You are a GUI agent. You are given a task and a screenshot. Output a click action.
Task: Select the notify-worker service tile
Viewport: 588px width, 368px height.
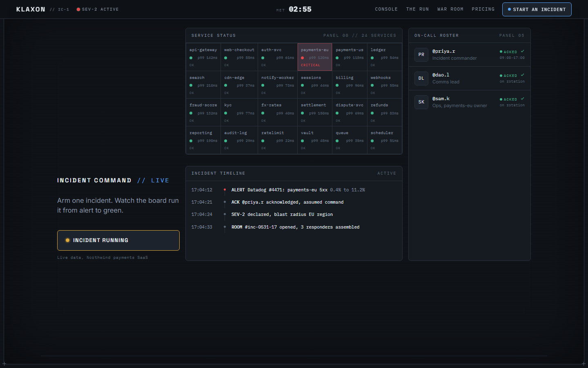278,85
